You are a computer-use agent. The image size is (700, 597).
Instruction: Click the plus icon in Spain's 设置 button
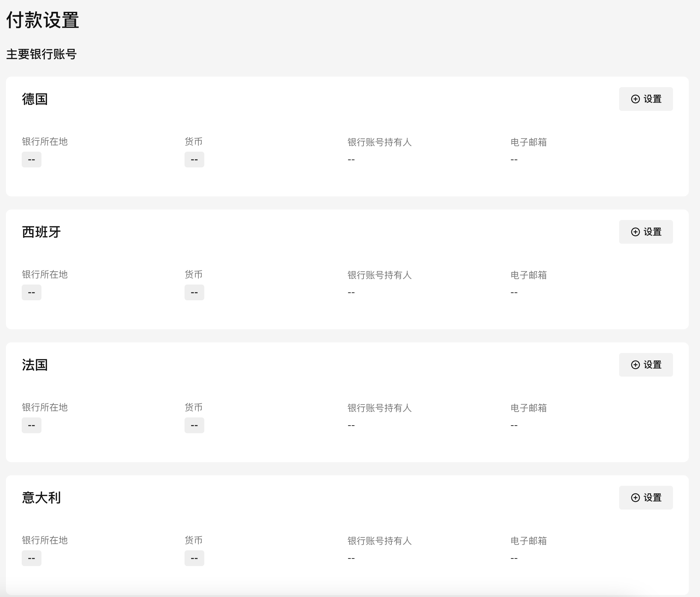click(635, 232)
